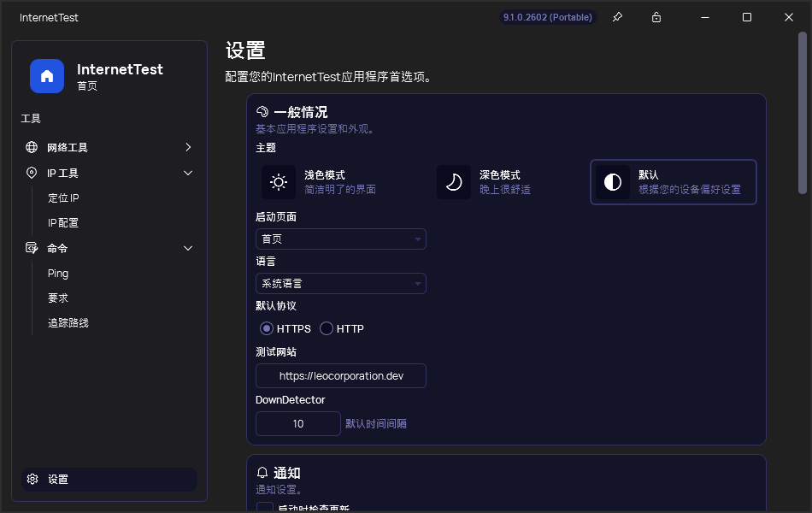Collapse the IP工具 section with its chevron
The height and width of the screenshot is (513, 812).
pyautogui.click(x=187, y=172)
